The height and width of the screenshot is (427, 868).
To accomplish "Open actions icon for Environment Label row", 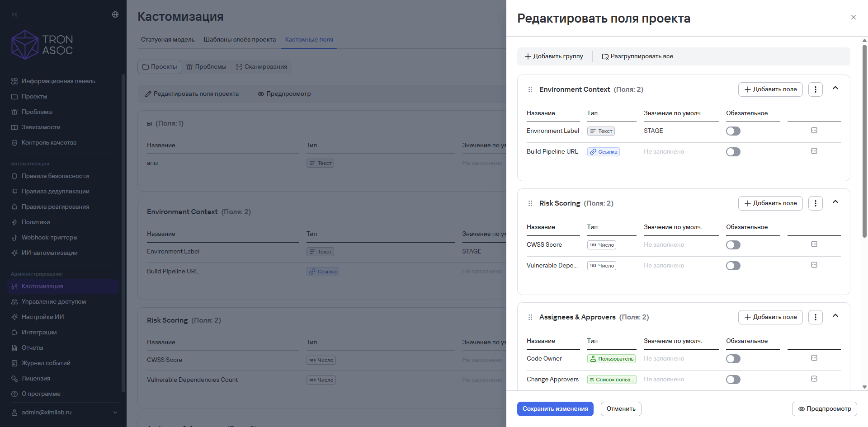I will [814, 131].
